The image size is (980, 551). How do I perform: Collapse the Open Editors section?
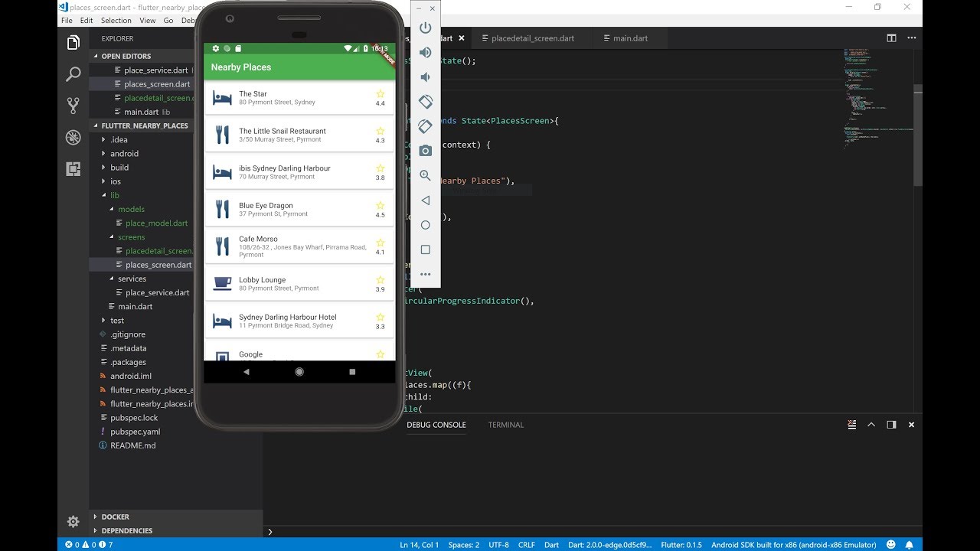point(126,56)
